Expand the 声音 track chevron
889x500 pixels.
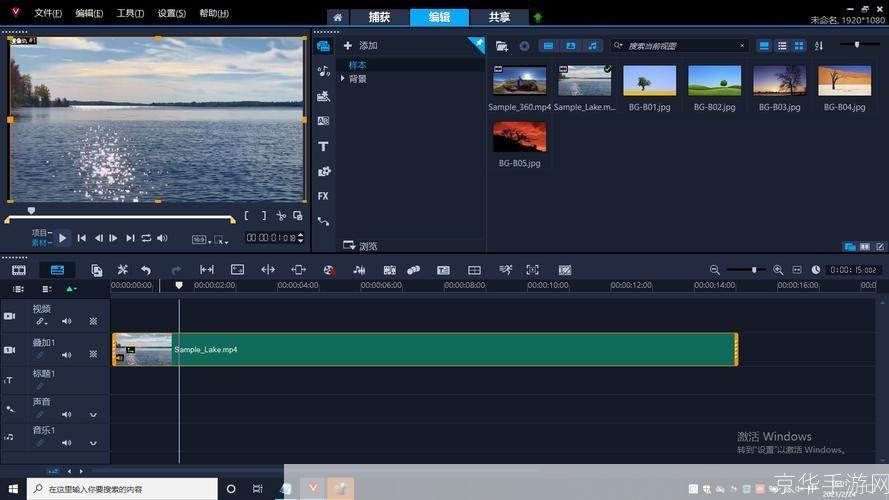(x=93, y=415)
